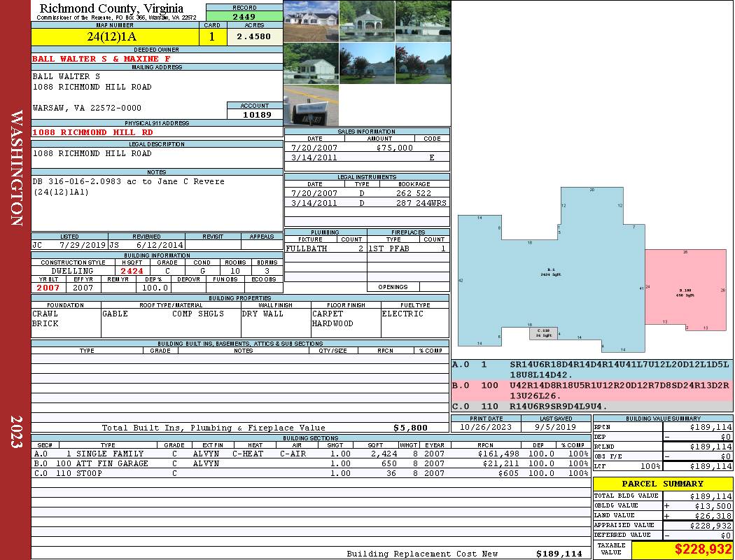Click legal instrument bookpage 262 522

414,193
